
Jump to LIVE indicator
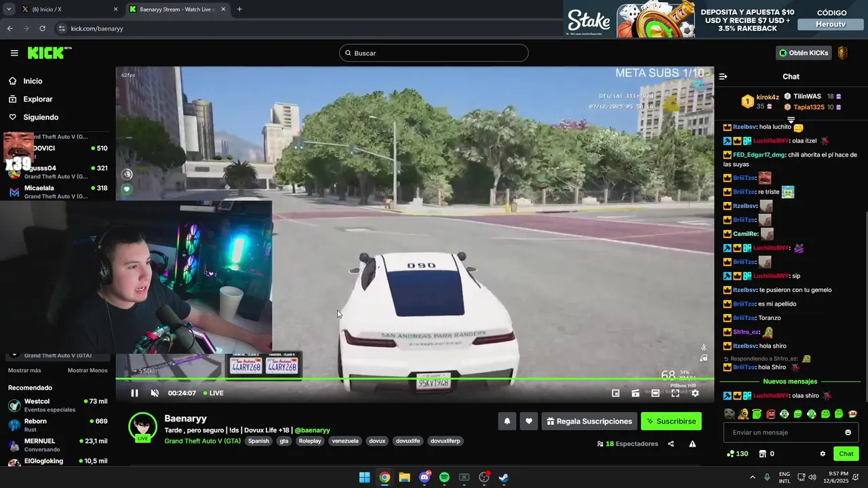(x=213, y=393)
